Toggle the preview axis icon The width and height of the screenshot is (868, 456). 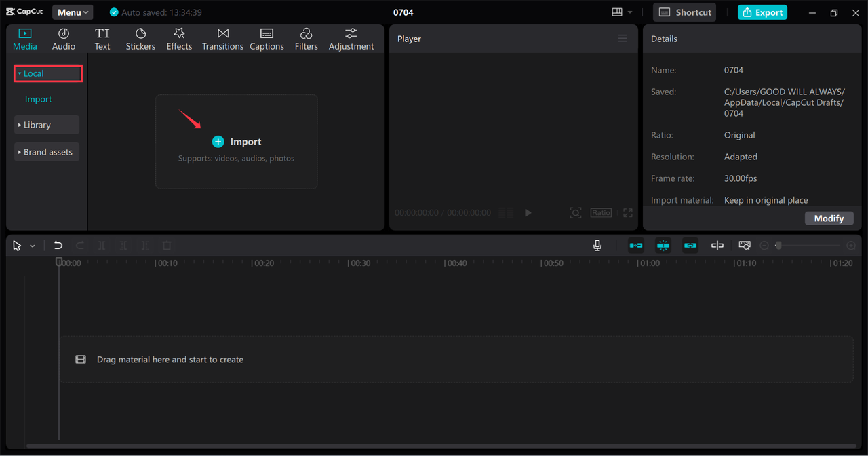pos(717,246)
